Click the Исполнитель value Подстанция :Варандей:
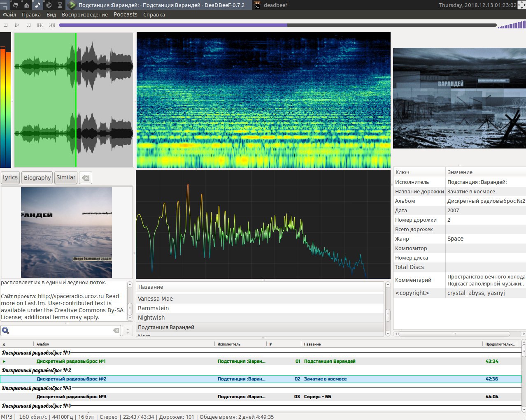The width and height of the screenshot is (526, 420). (477, 182)
